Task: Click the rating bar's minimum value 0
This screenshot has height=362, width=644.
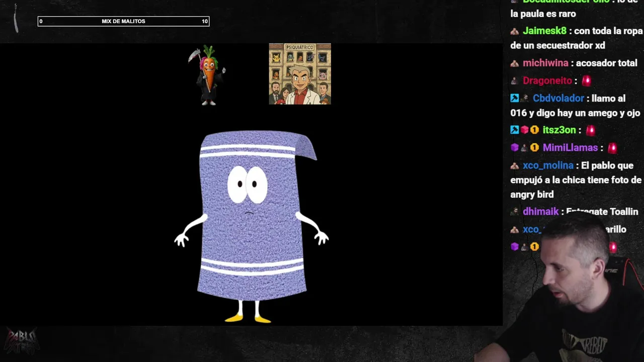Action: tap(41, 21)
